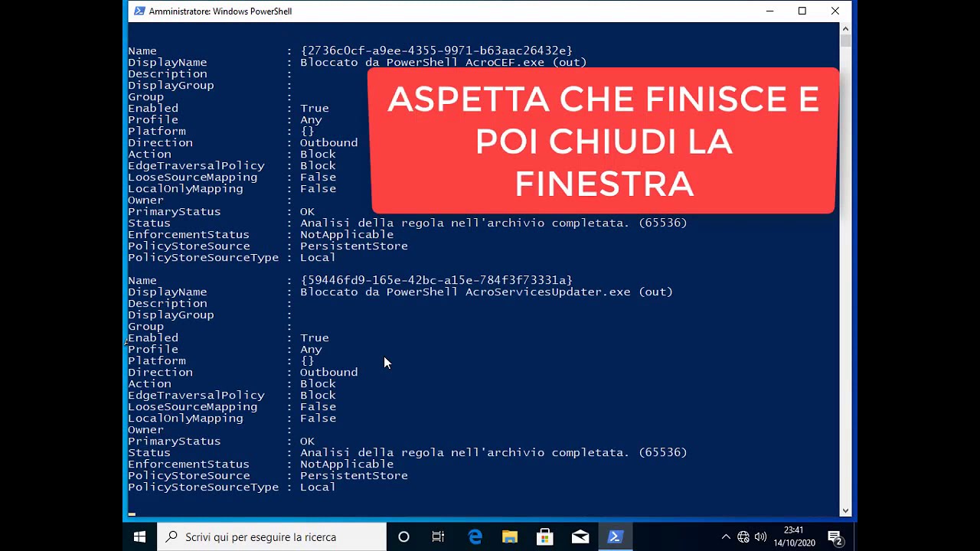The width and height of the screenshot is (980, 551).
Task: Open the Windows Start menu
Action: pos(139,537)
